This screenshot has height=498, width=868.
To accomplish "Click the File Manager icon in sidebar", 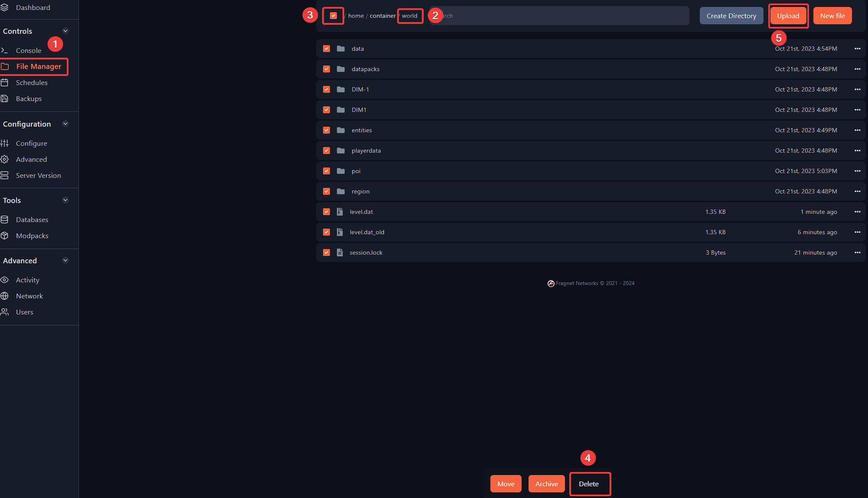I will click(8, 66).
